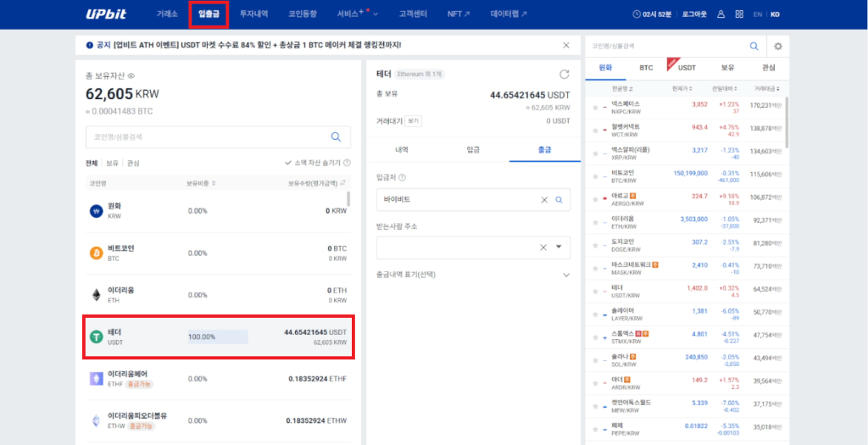The image size is (868, 445).
Task: Close the ATH event notice banner
Action: (x=565, y=46)
